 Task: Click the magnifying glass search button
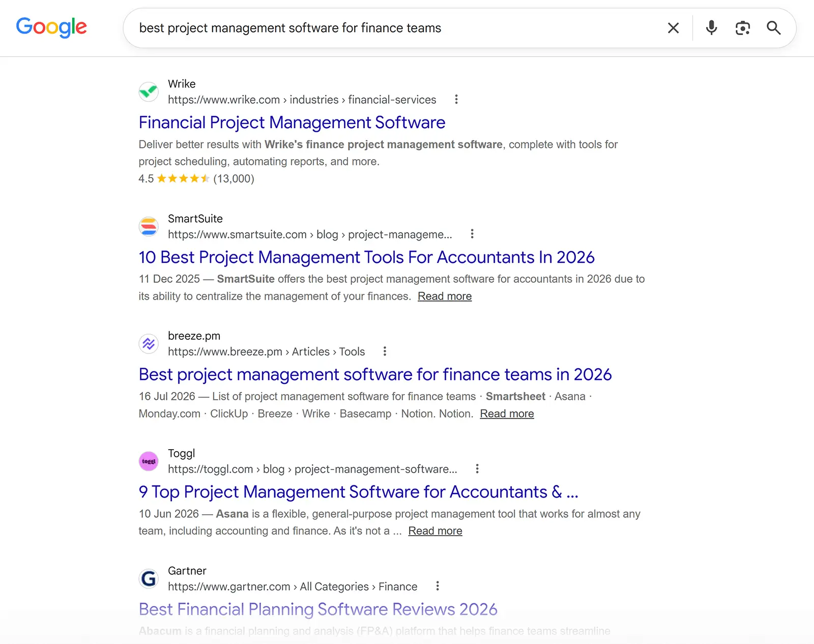pyautogui.click(x=774, y=27)
